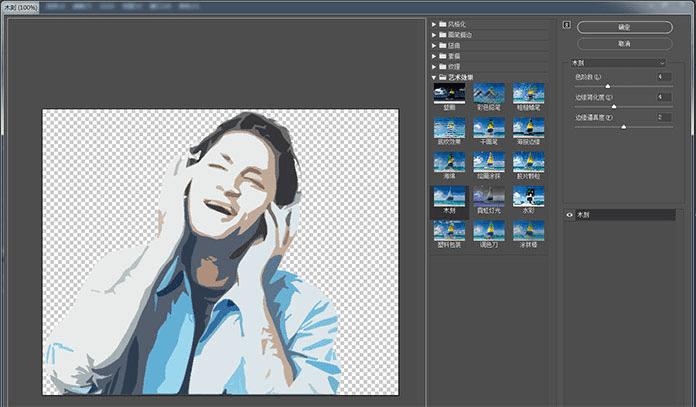Toggle the filter thumbnail panel collapse button
Screen dimensions: 696x407
(x=567, y=24)
